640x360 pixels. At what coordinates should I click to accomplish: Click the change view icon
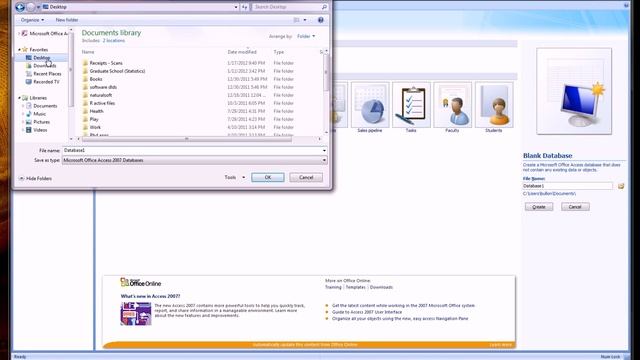coord(297,20)
